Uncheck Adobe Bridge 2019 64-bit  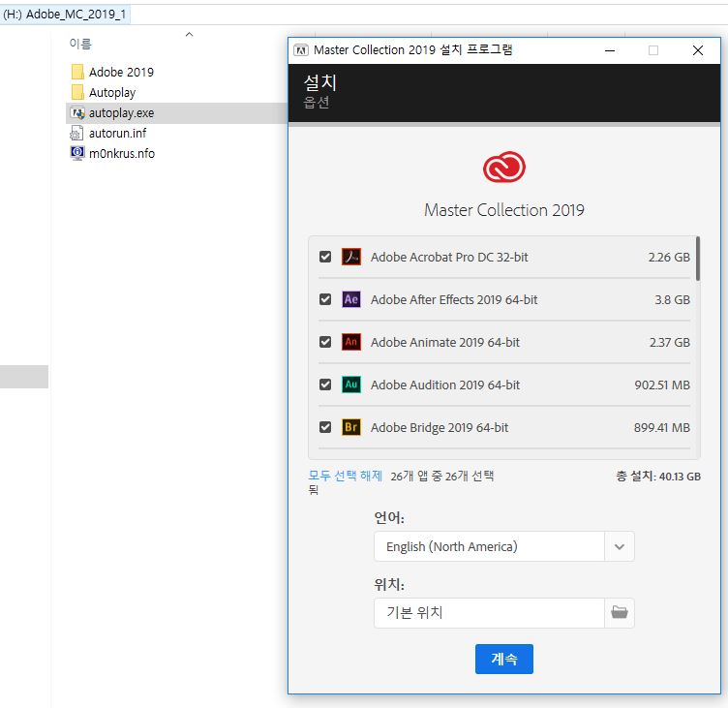click(325, 427)
